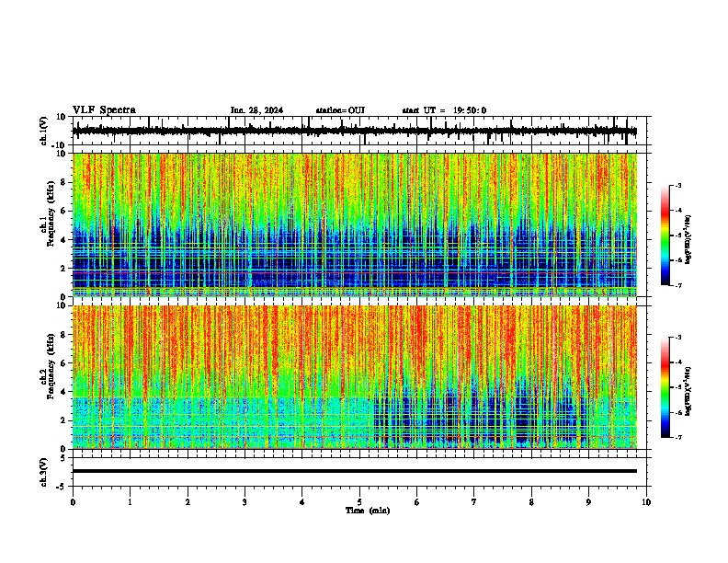Click the "8" kHz tick label on the ch.1 spectrogram
The width and height of the screenshot is (728, 563).
[63, 182]
